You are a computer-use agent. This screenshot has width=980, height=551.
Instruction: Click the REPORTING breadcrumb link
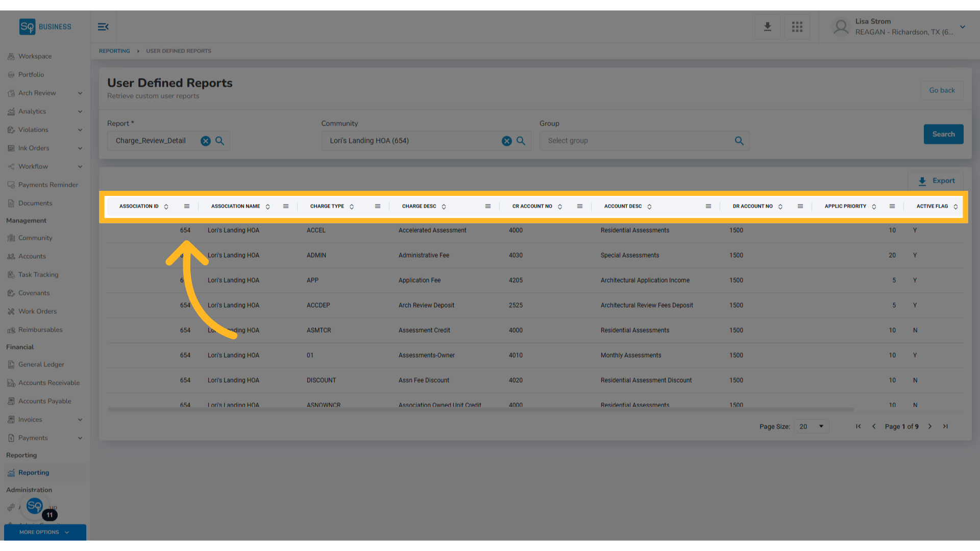pyautogui.click(x=114, y=51)
